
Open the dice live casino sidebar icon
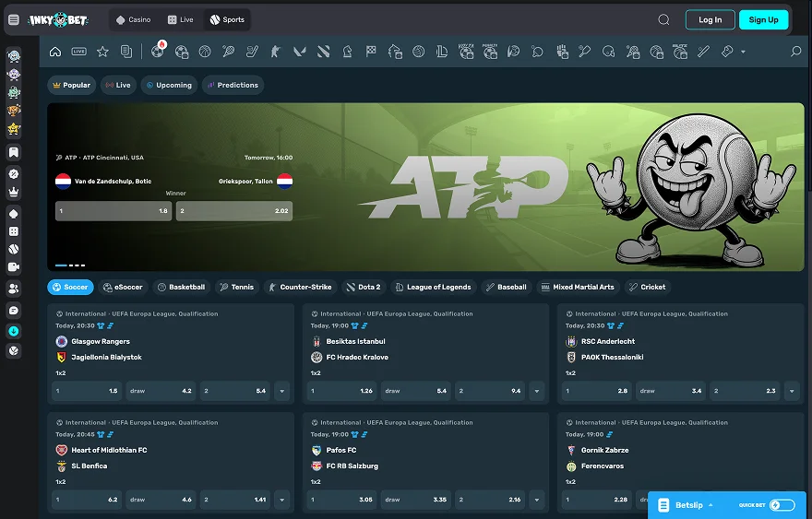[14, 231]
